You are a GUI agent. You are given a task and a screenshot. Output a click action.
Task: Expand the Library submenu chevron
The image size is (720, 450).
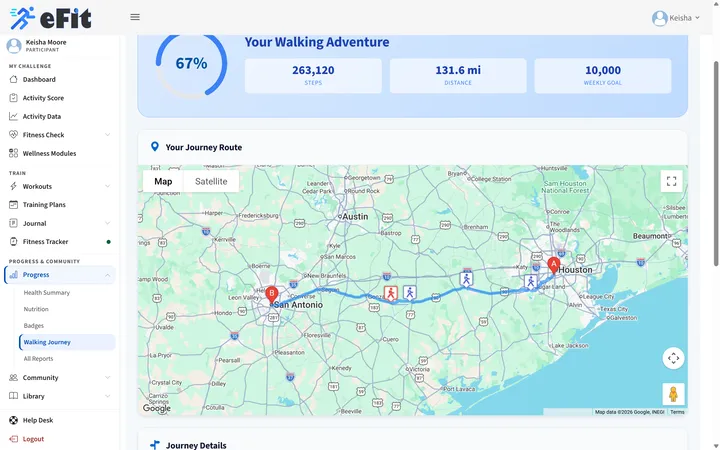[107, 396]
